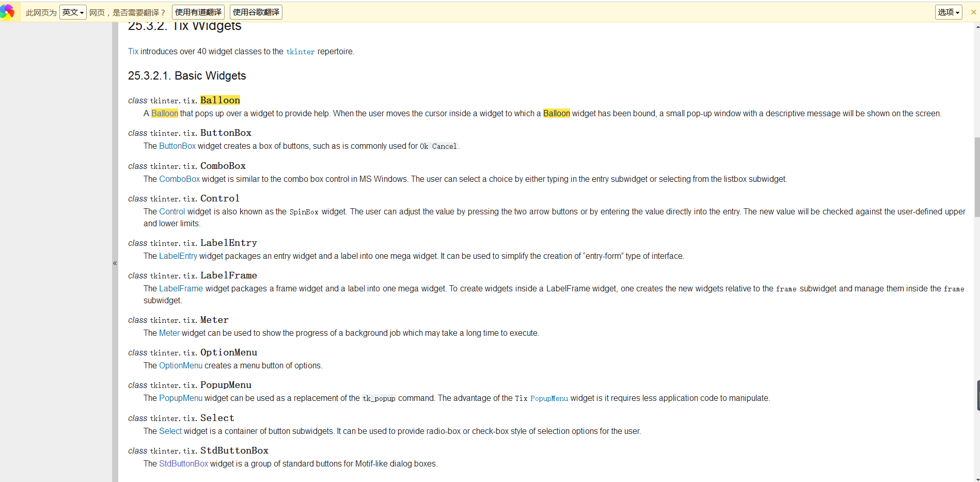Click the Meter widget link

169,333
